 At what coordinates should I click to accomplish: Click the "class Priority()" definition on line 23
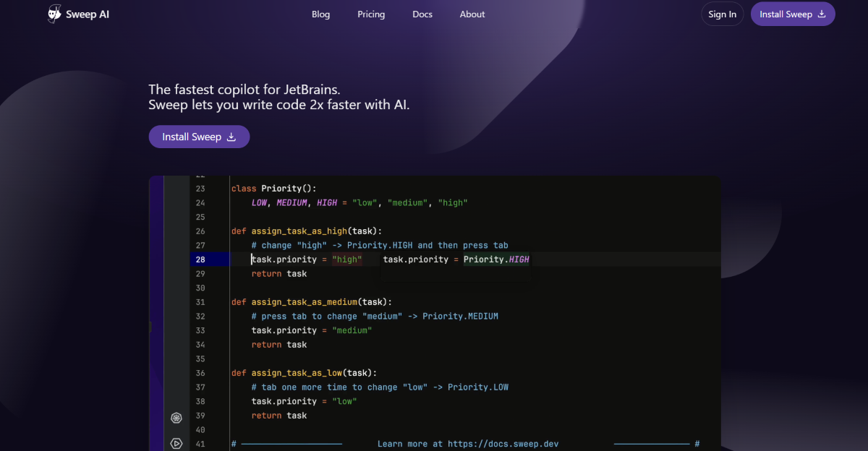click(x=273, y=189)
